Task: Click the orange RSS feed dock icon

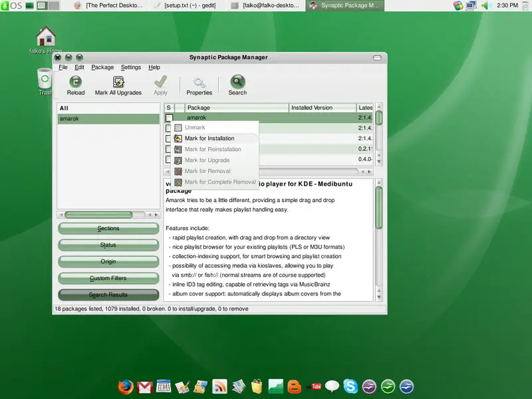Action: (x=219, y=386)
